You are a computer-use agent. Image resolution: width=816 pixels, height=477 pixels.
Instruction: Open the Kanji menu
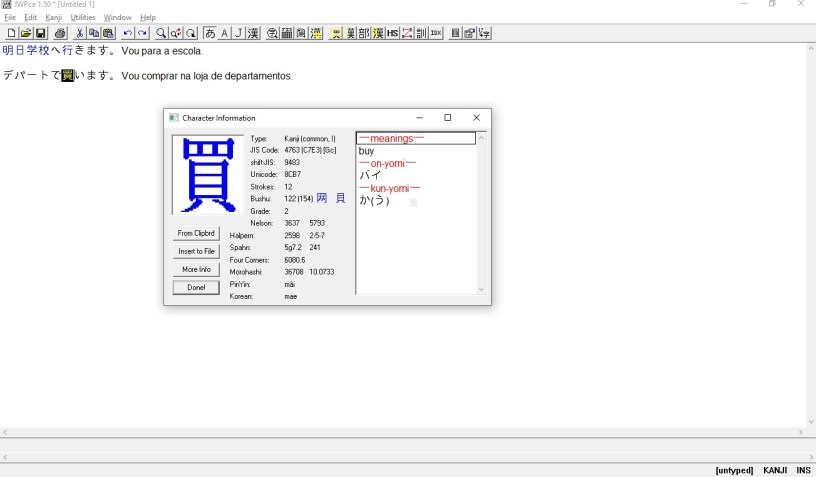coord(53,18)
